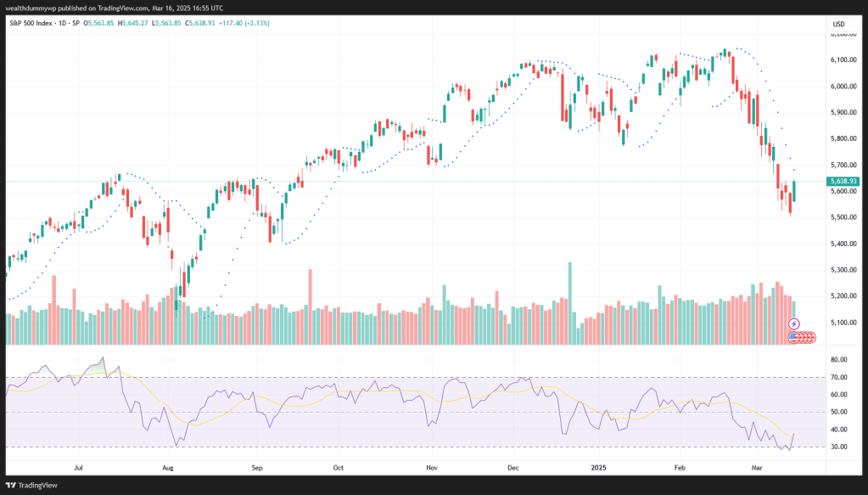868x495 pixels.
Task: Click the wealthdummywp published on TradingView text
Action: click(x=82, y=8)
